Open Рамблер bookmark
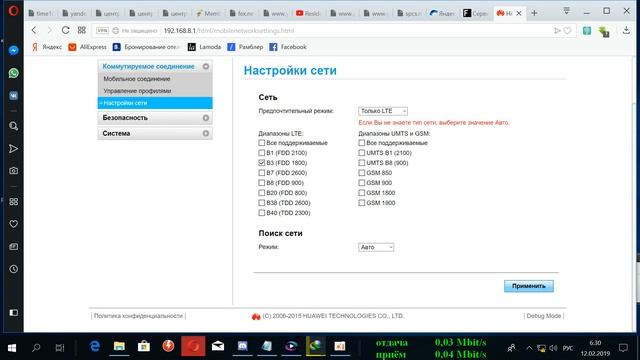640x360 pixels. pyautogui.click(x=245, y=47)
